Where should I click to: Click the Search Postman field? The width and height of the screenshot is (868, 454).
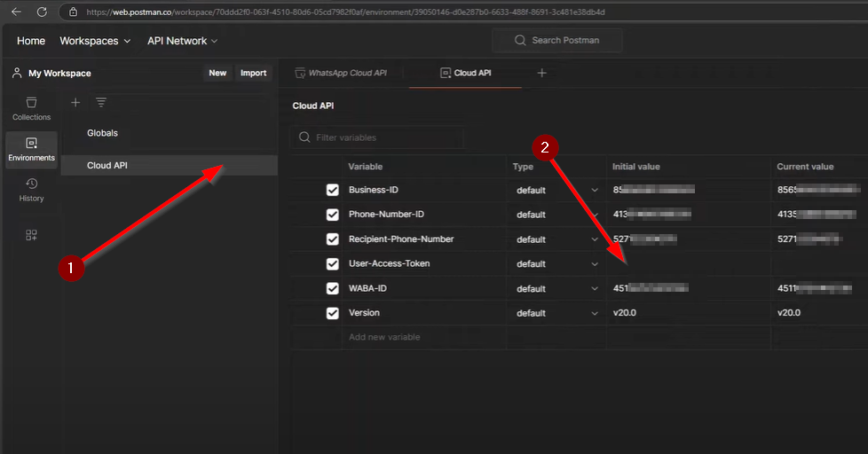pyautogui.click(x=556, y=41)
